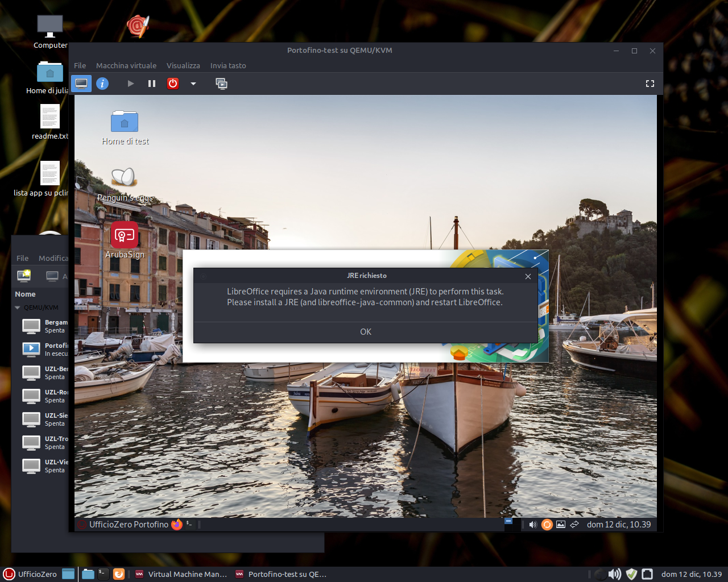
Task: Launch Firefox from the guest panel
Action: tap(177, 524)
